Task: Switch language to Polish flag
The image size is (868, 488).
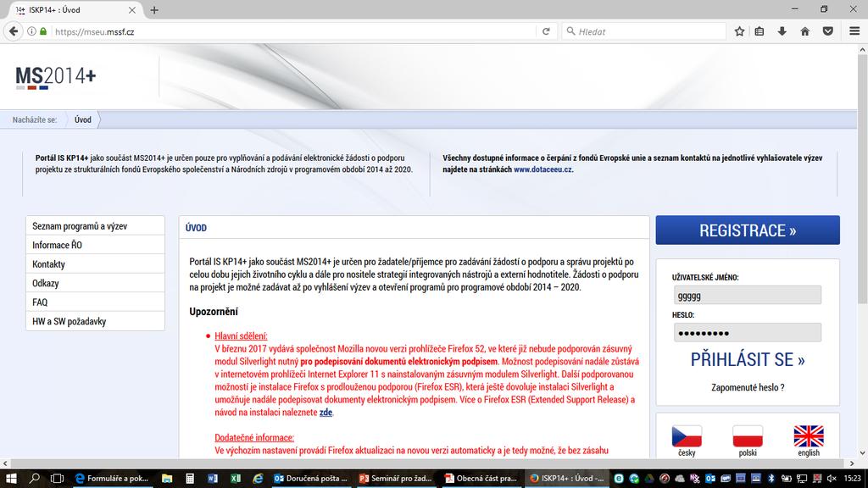Action: coord(748,436)
